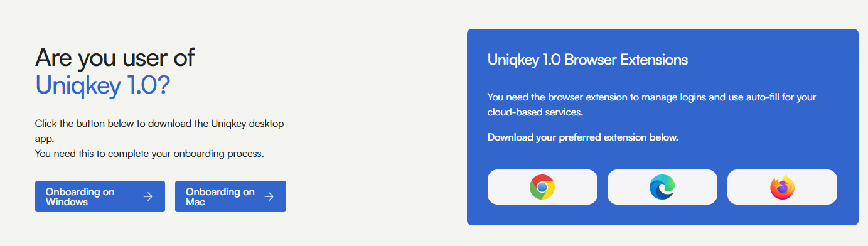Viewport: 868px width, 246px height.
Task: Click the "Click the button below" paragraph line
Action: (159, 124)
